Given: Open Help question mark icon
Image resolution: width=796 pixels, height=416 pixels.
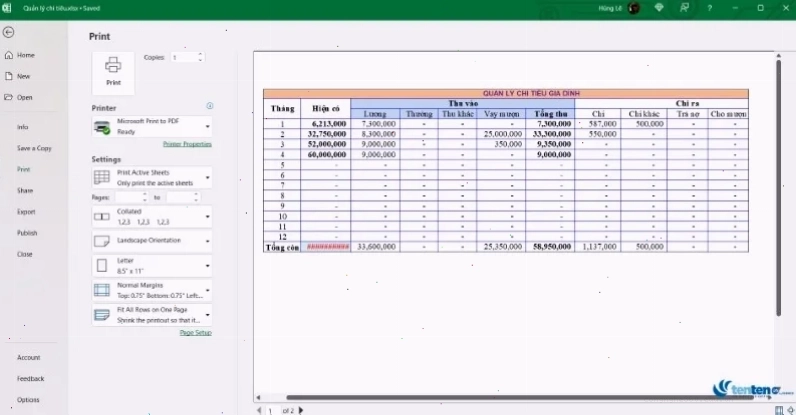Looking at the screenshot, I should 710,8.
